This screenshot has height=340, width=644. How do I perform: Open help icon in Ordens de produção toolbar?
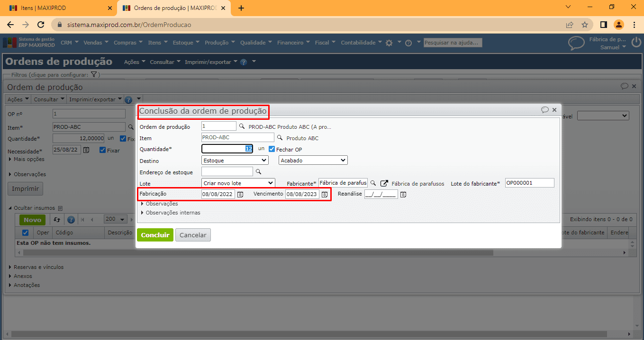(244, 62)
